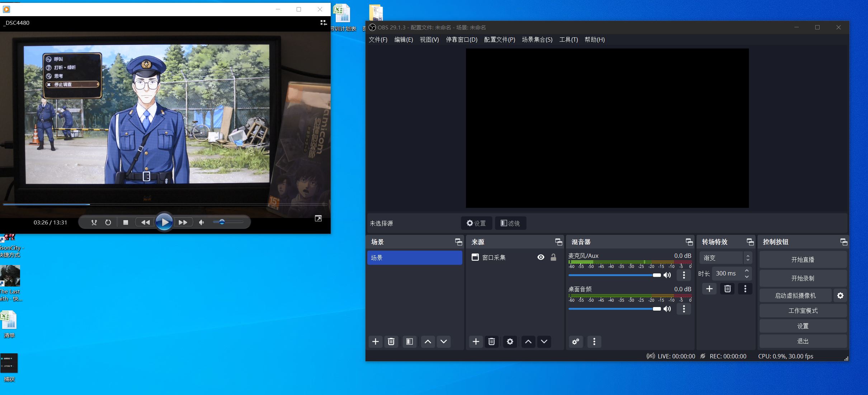Image resolution: width=868 pixels, height=395 pixels.
Task: Open audio mixer menu three-dots at panel bottom
Action: (594, 341)
